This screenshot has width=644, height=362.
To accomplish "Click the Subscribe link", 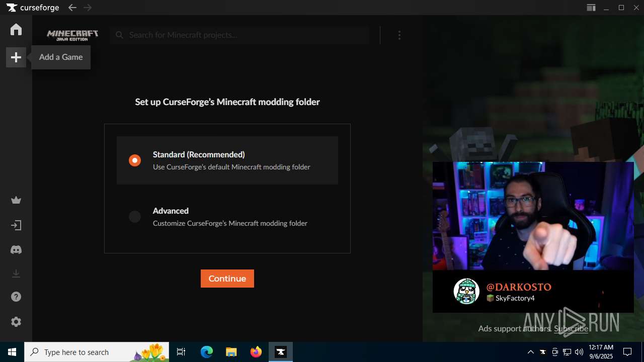I will [x=571, y=328].
